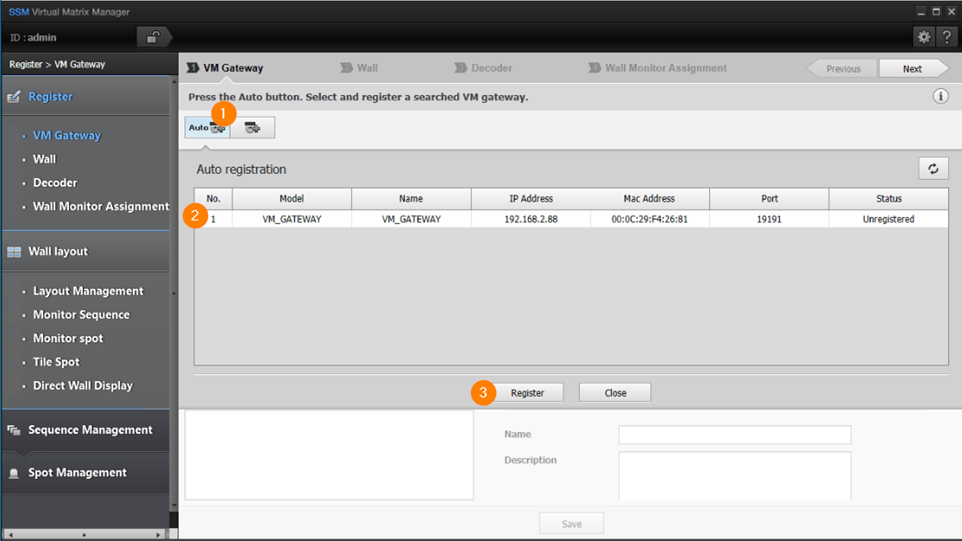Select VM Gateway in sidebar
This screenshot has width=962, height=541.
tap(67, 136)
